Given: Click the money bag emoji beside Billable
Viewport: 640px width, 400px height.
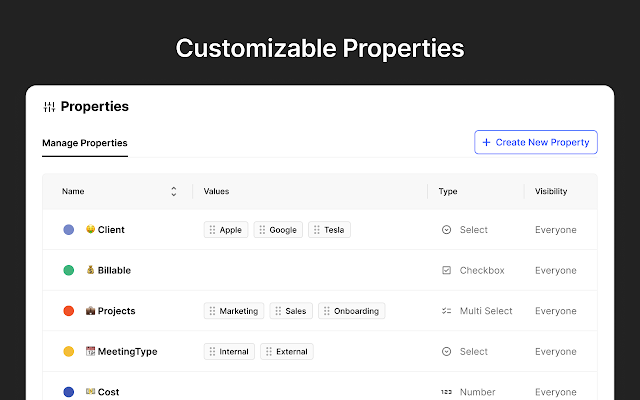Looking at the screenshot, I should click(x=90, y=270).
